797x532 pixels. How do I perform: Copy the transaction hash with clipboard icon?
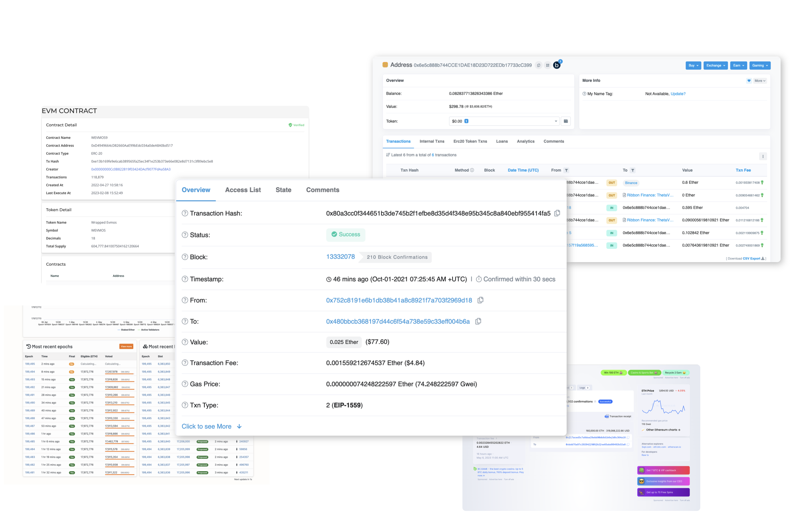pos(557,214)
